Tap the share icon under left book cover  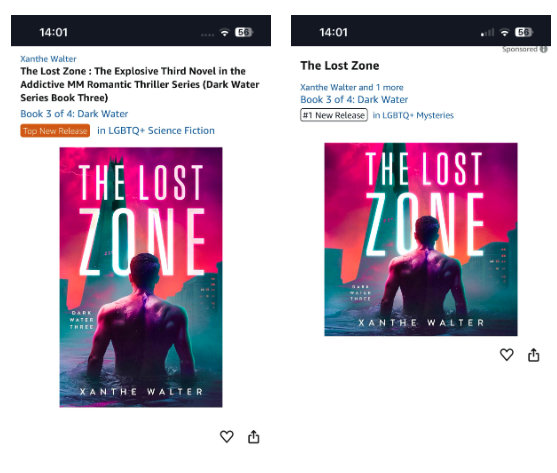(x=253, y=436)
